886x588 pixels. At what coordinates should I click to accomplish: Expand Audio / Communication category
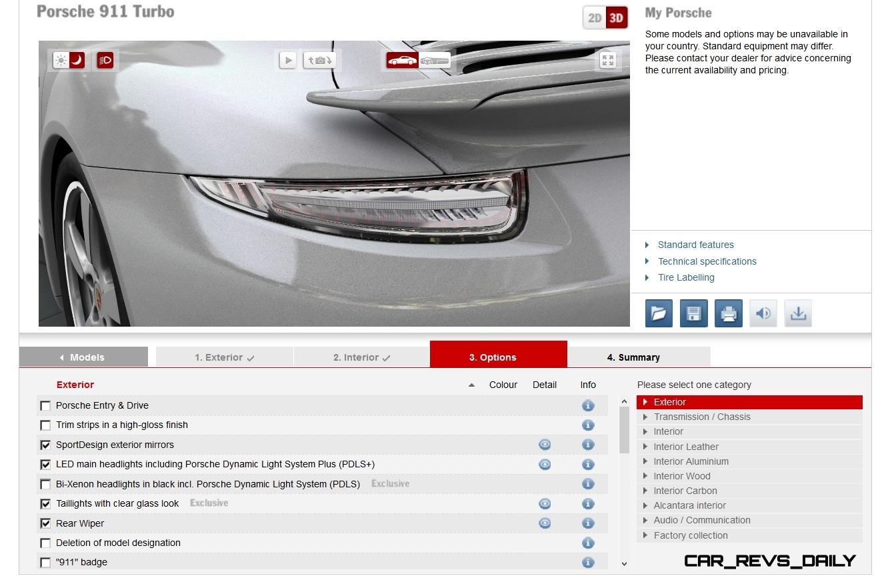749,520
